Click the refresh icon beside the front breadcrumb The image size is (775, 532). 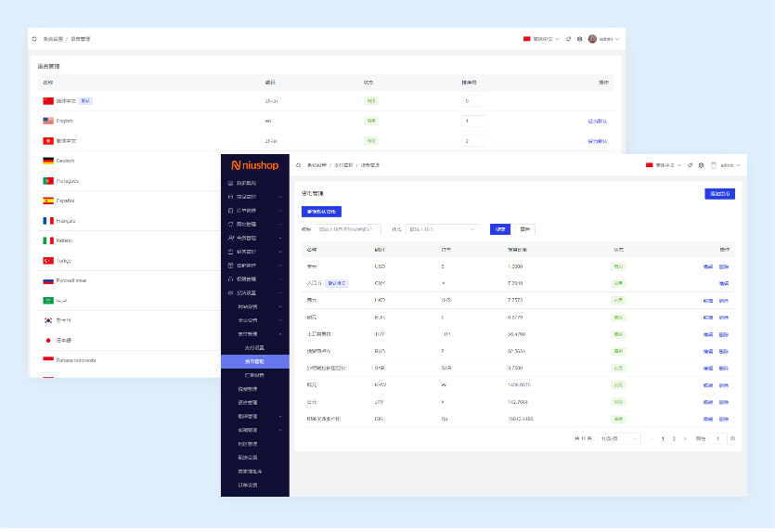pyautogui.click(x=299, y=164)
